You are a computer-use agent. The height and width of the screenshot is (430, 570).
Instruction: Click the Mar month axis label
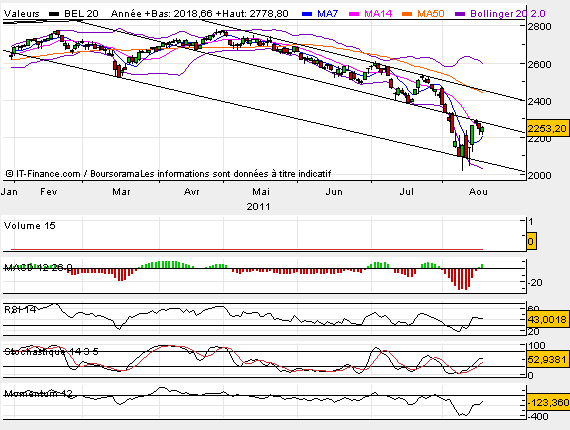point(121,192)
